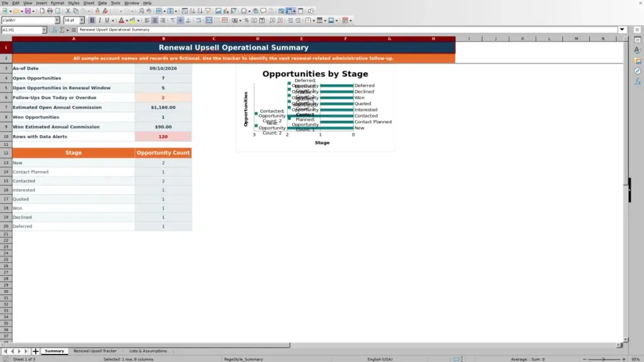Image resolution: width=644 pixels, height=362 pixels.
Task: Click the Save document icon
Action: pos(28,11)
